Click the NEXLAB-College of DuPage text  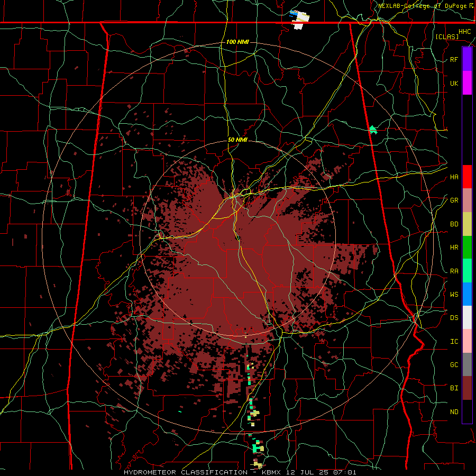click(x=422, y=6)
